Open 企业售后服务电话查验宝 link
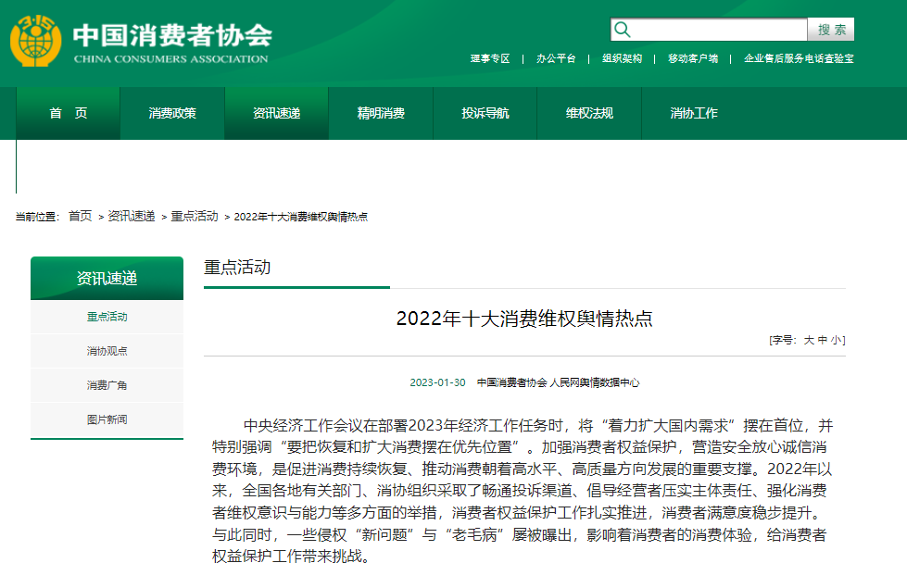Image resolution: width=907 pixels, height=588 pixels. pyautogui.click(x=799, y=58)
